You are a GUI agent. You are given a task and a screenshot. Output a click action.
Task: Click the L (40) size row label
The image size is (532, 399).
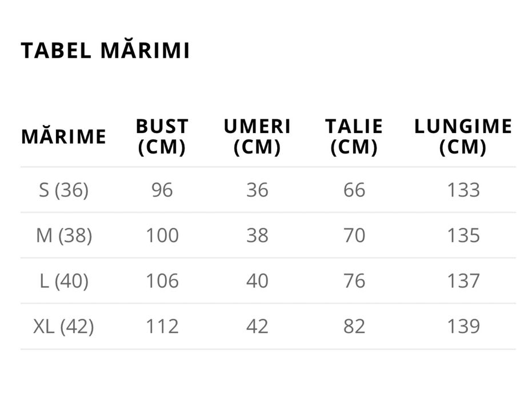[x=64, y=281]
